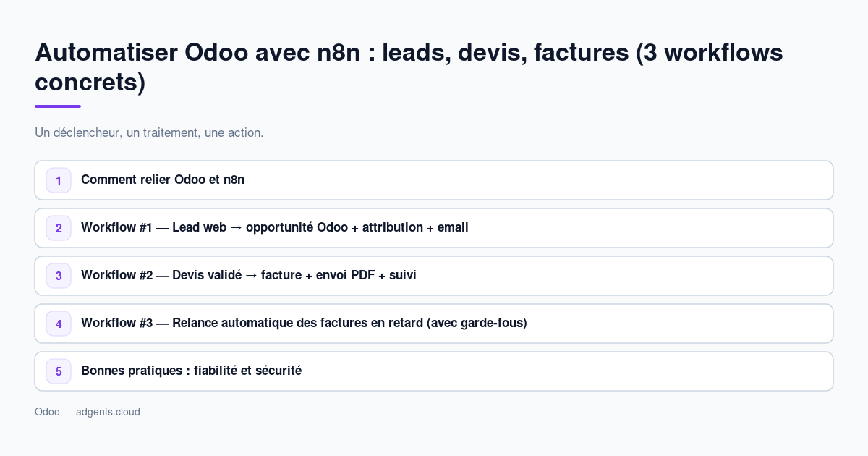Click the number 1 badge
Viewport: 868px width, 456px height.
click(59, 180)
